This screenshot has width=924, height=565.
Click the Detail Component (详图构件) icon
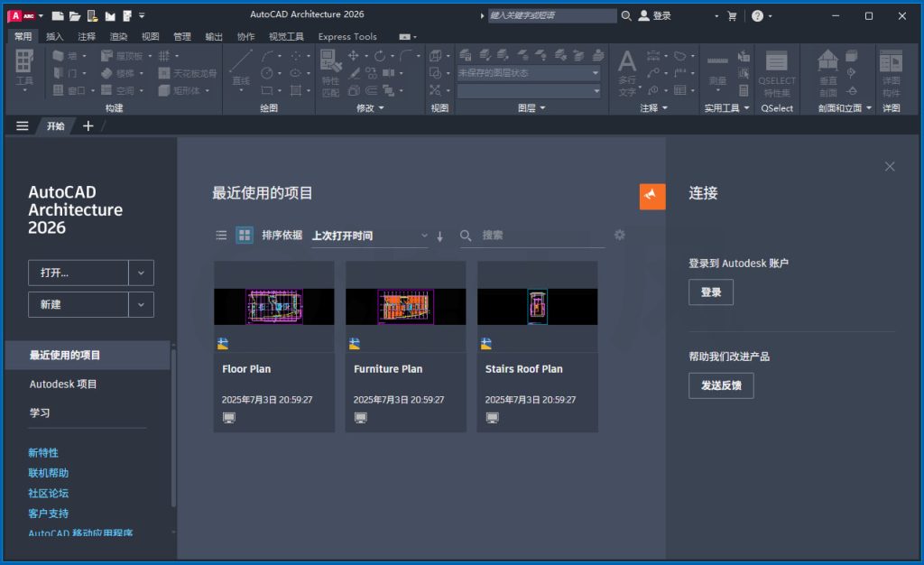tap(891, 73)
